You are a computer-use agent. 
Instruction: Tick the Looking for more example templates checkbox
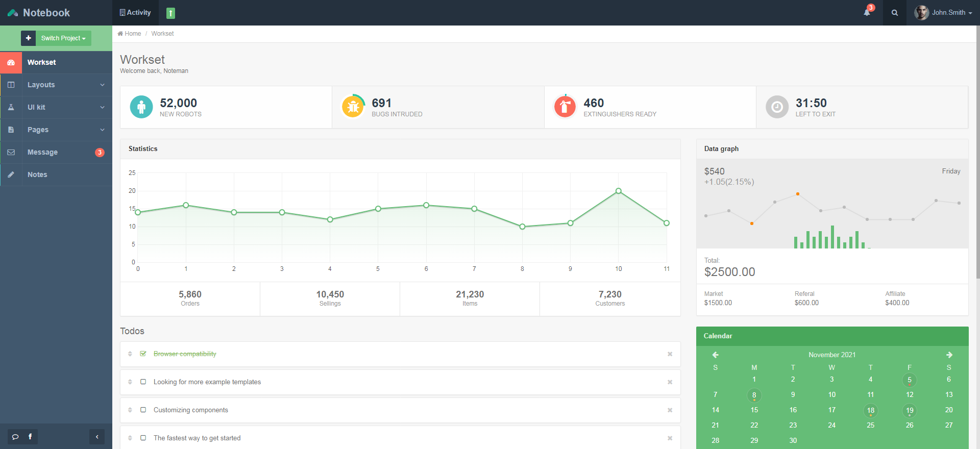pos(143,382)
